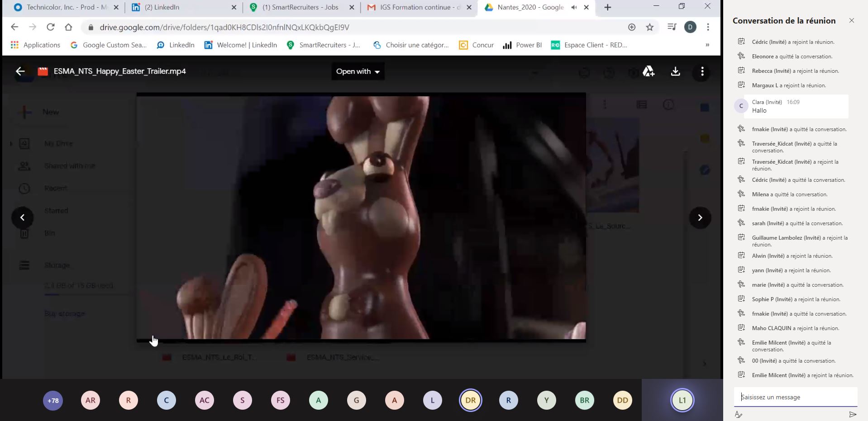Download the ESMA_NTS_Happy_Easter_Trailer video

point(675,71)
